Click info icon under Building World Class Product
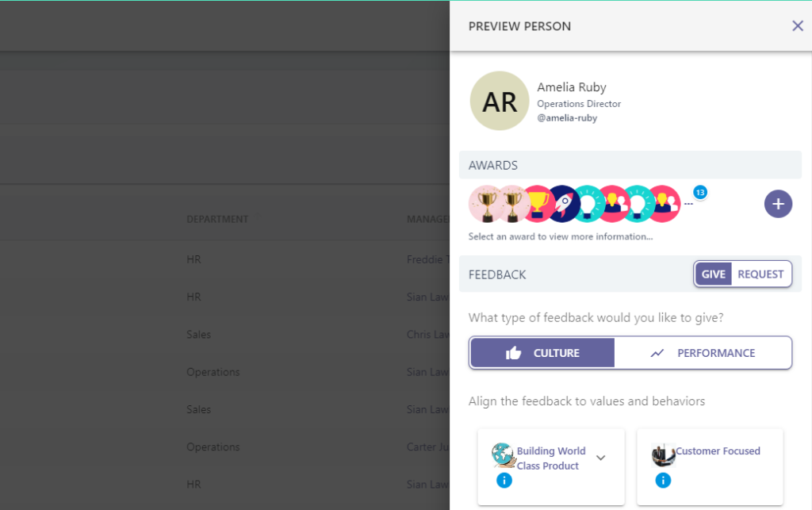Image resolution: width=812 pixels, height=510 pixels. 504,480
